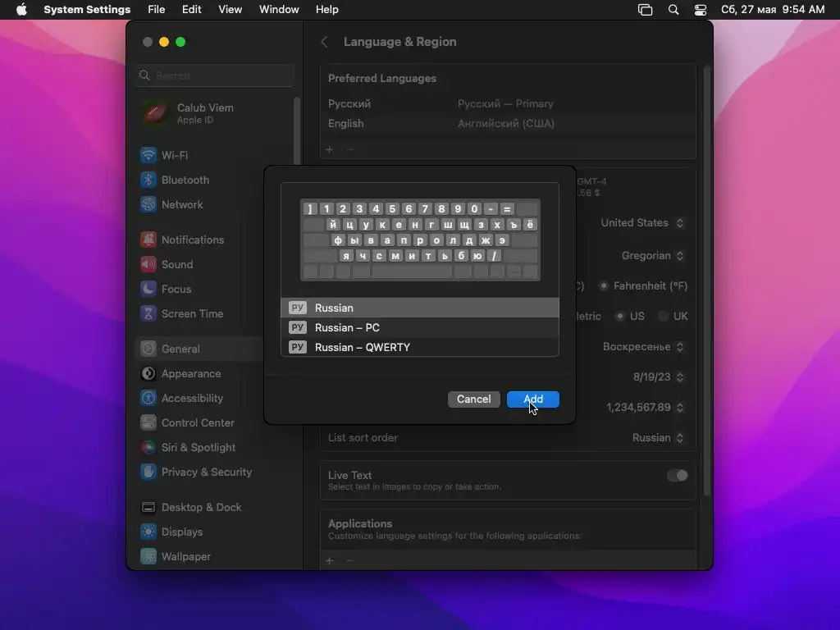Open Notifications bell icon
The image size is (840, 630).
pos(148,240)
